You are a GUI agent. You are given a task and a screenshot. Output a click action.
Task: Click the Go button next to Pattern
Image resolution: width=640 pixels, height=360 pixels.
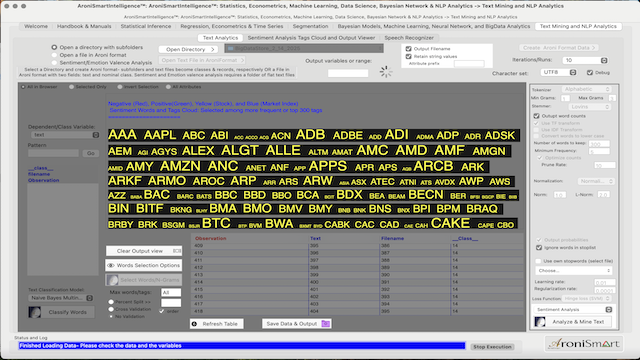coord(91,153)
